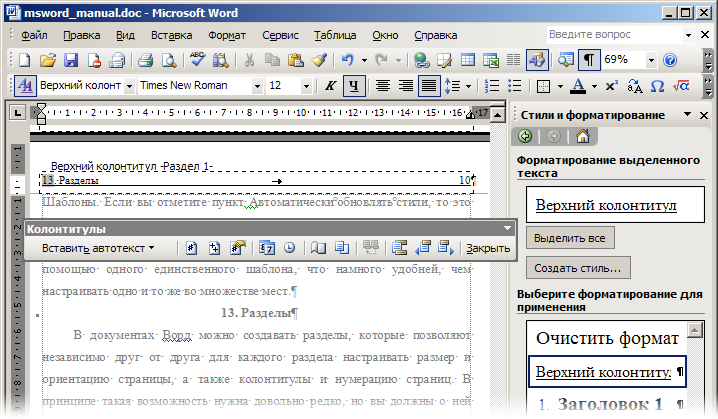
Task: Open the Справка menu
Action: click(435, 35)
